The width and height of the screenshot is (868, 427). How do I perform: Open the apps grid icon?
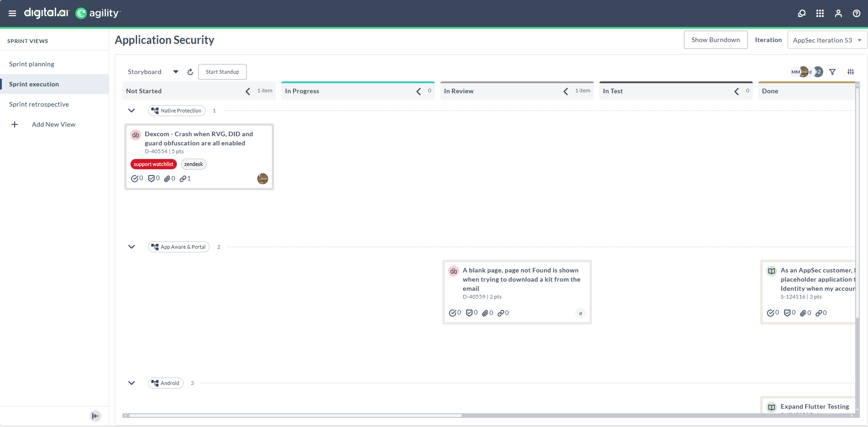(820, 13)
